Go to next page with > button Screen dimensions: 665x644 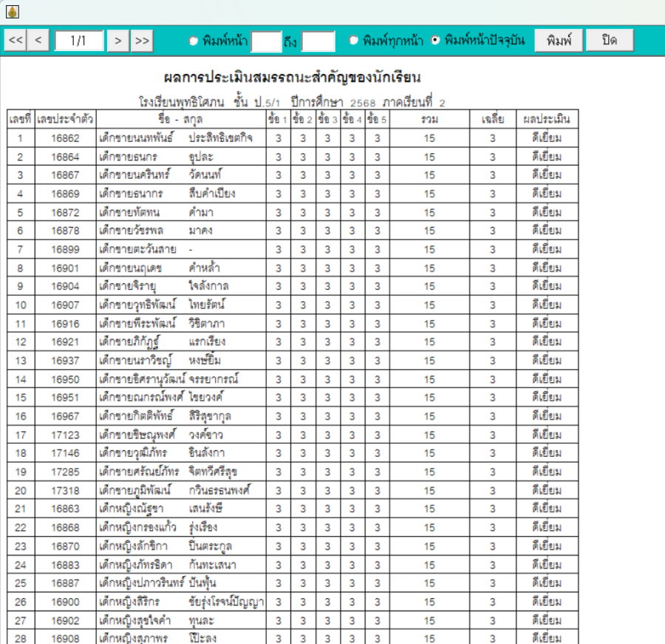coord(117,41)
